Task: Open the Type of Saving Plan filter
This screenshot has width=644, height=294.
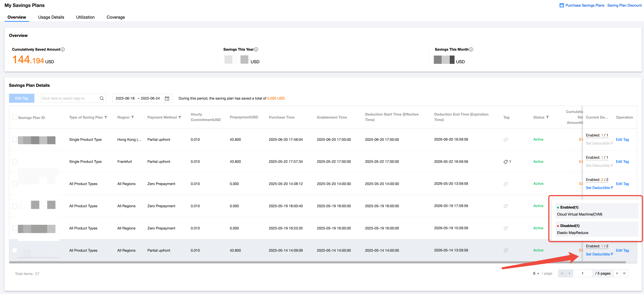Action: pyautogui.click(x=106, y=117)
